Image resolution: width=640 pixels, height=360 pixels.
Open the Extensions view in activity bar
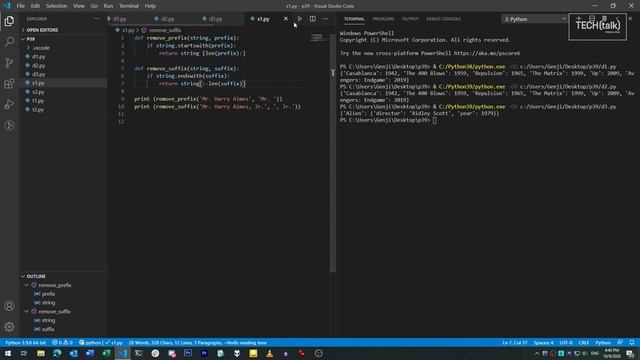(9, 84)
